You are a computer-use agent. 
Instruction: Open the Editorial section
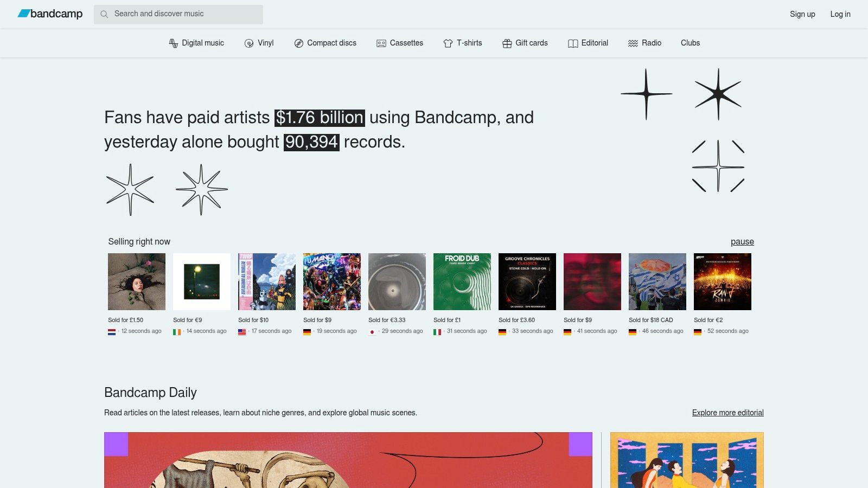[x=588, y=43]
